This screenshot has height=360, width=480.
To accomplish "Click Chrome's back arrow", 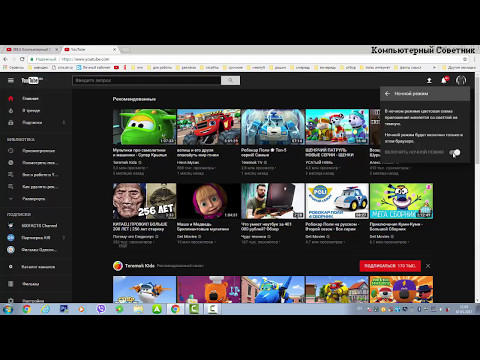I will click(5, 59).
